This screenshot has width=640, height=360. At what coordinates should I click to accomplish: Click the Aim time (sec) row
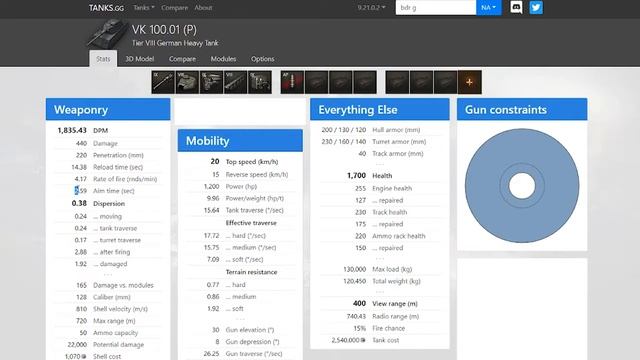click(x=108, y=191)
